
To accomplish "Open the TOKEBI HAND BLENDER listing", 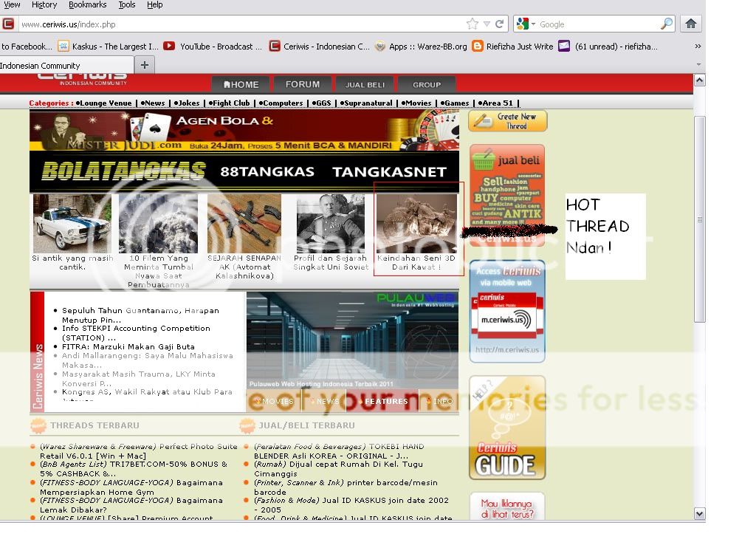I will (x=339, y=451).
